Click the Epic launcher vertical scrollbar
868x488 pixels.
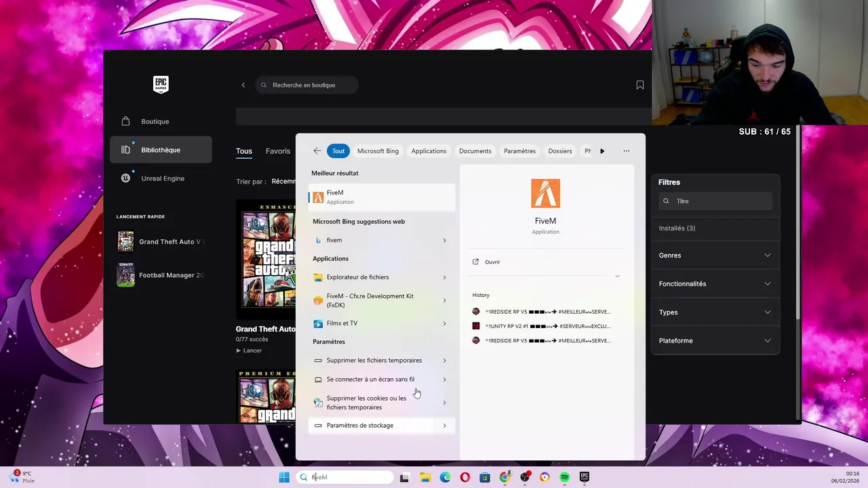click(798, 224)
